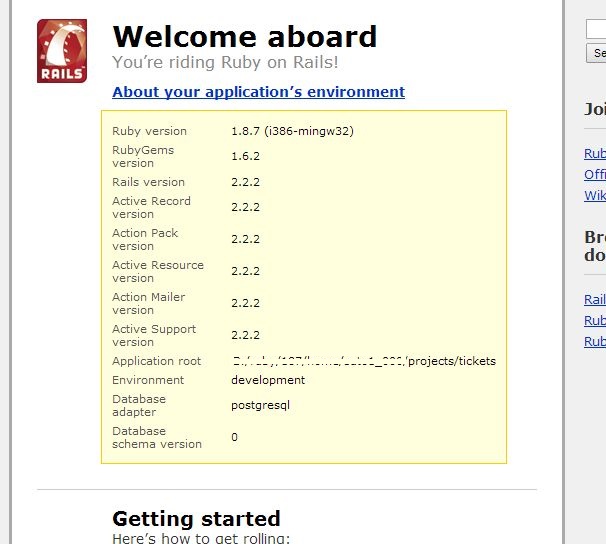
Task: Click the Welcome aboard heading
Action: click(245, 36)
